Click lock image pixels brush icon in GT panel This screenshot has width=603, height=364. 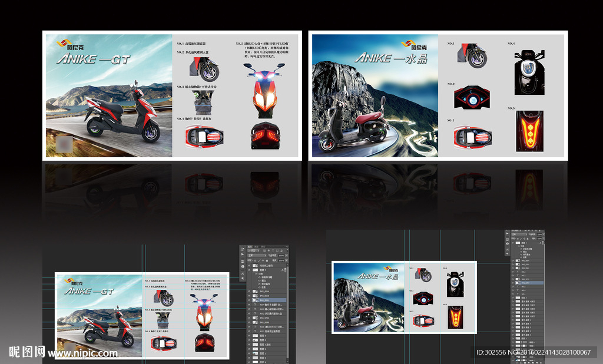click(x=259, y=260)
